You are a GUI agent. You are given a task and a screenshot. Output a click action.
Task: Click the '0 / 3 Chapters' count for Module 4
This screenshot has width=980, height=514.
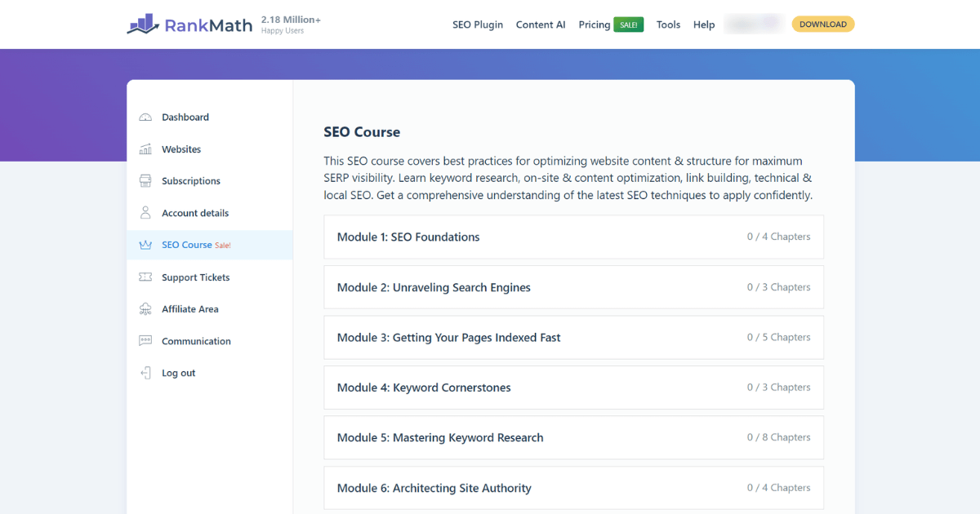tap(779, 388)
